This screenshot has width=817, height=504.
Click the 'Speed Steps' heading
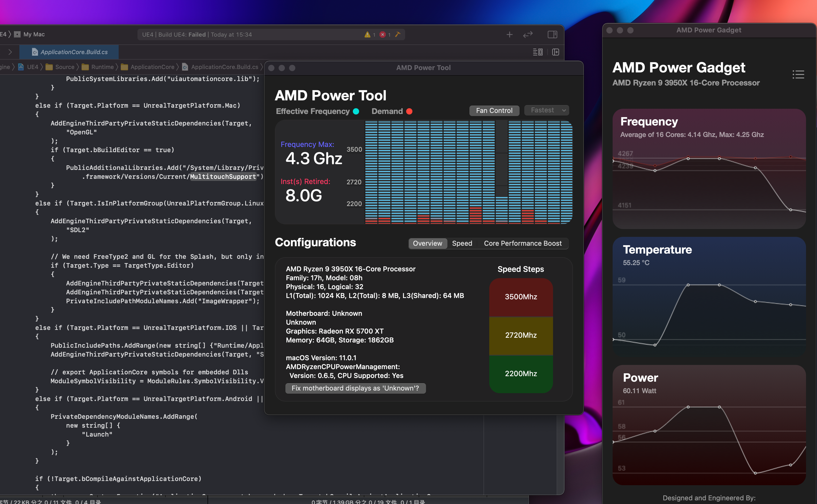tap(520, 269)
